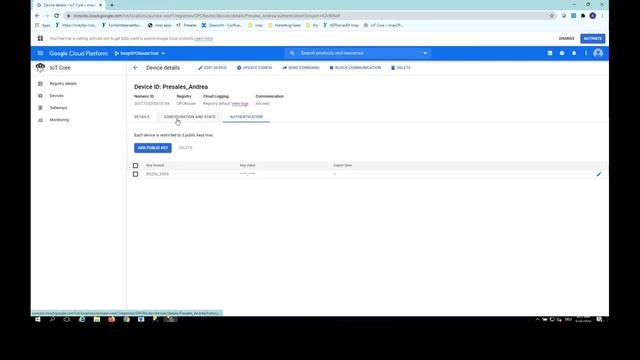
Task: Click the Edit Device pencil button
Action: click(x=212, y=68)
